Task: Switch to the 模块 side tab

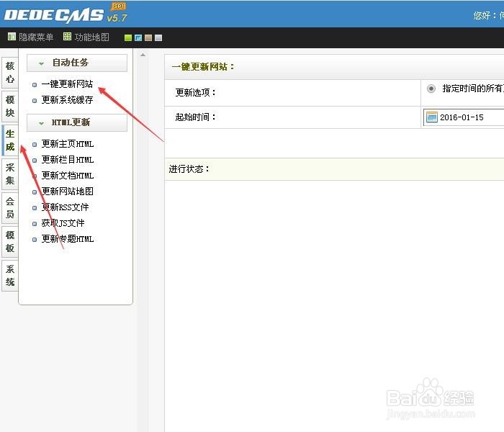Action: [x=9, y=107]
